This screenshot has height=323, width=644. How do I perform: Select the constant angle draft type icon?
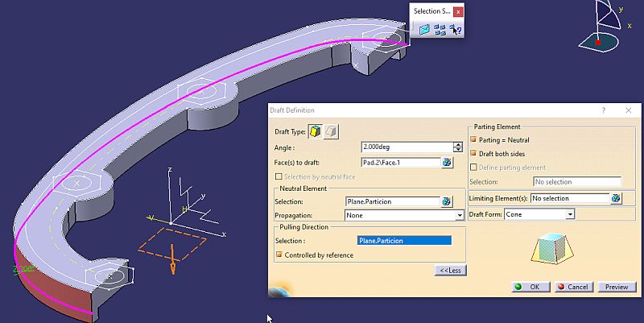[316, 131]
